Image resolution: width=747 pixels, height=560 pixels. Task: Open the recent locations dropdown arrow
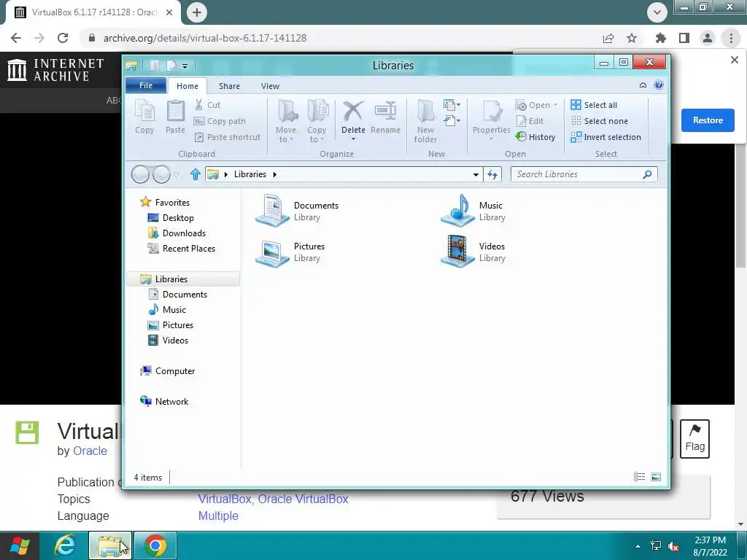177,175
